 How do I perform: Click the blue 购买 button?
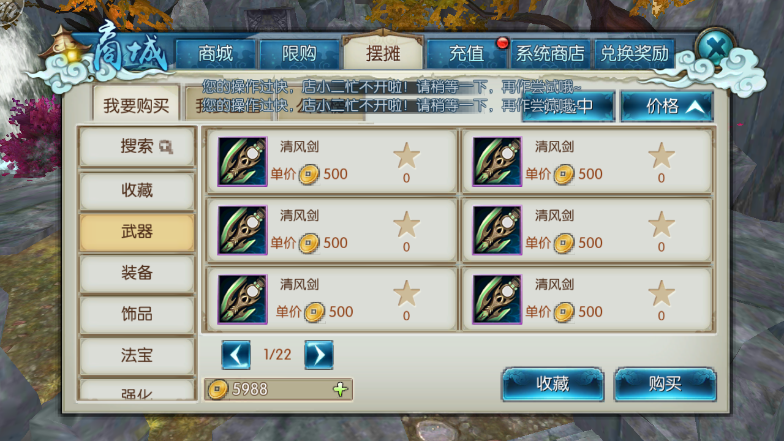(665, 384)
